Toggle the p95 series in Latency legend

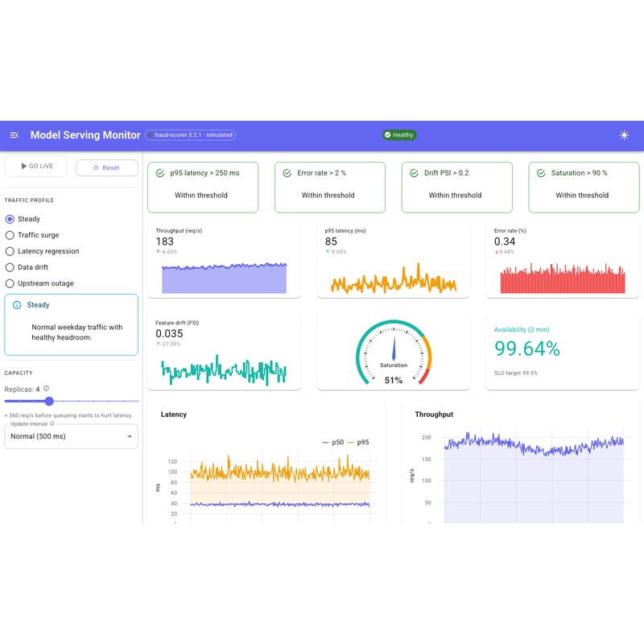(358, 442)
